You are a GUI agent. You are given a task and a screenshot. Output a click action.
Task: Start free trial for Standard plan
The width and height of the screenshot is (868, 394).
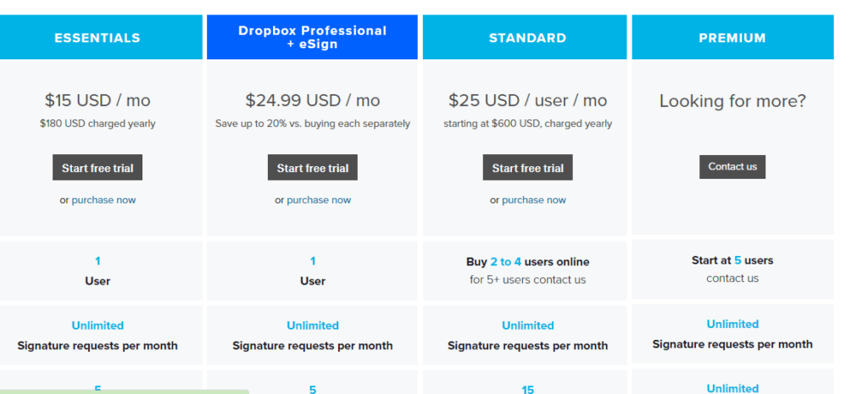click(x=527, y=168)
